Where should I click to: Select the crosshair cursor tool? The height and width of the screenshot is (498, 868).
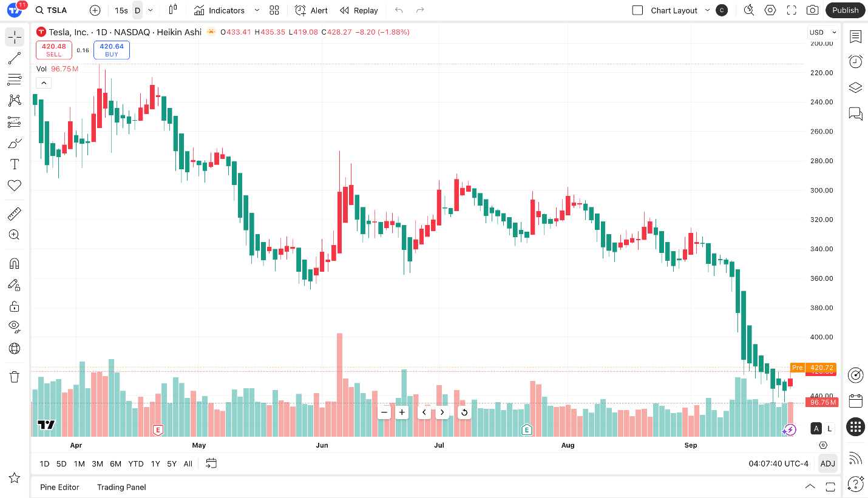tap(15, 38)
